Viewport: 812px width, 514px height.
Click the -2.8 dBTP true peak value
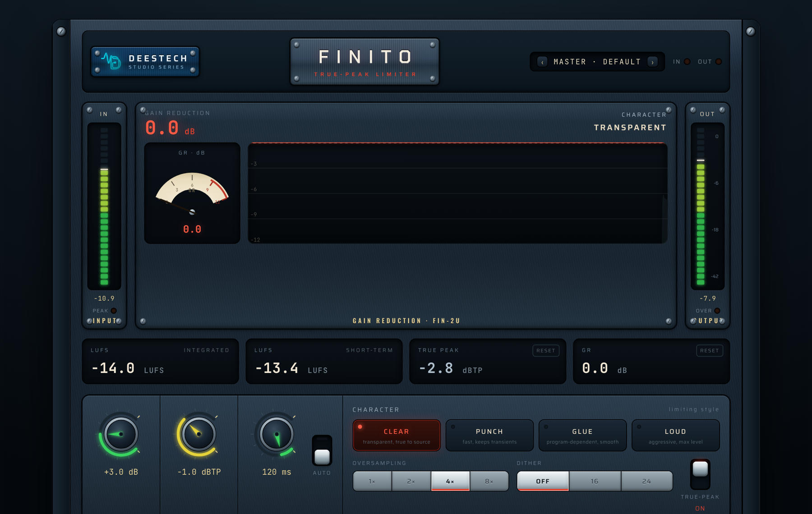[x=436, y=368]
